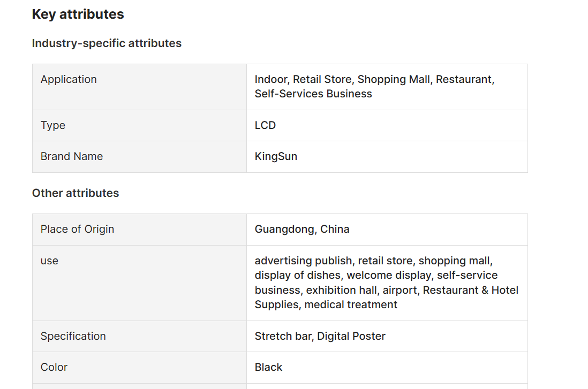Viewport: 588px width, 389px height.
Task: Click the Supplies, medical treatment text line
Action: [x=326, y=304]
